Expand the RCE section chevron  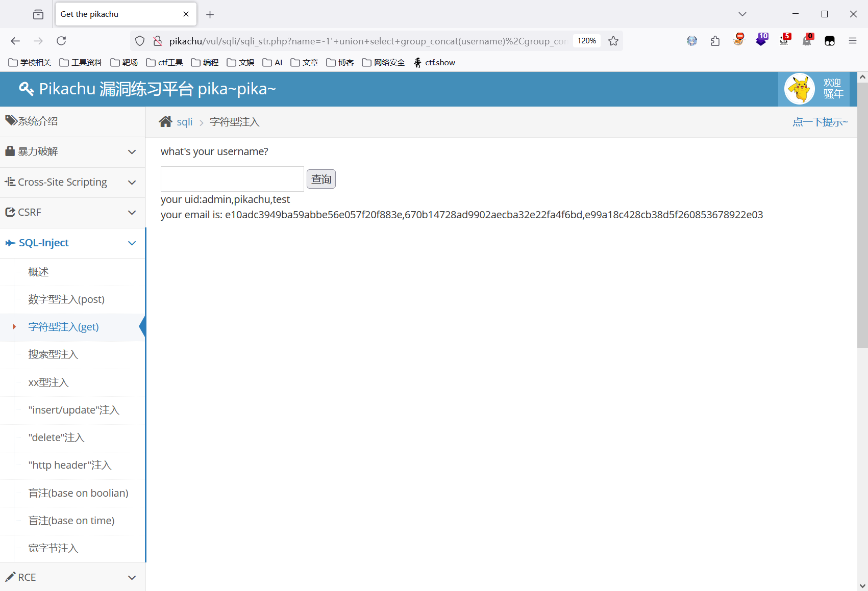[x=132, y=578]
